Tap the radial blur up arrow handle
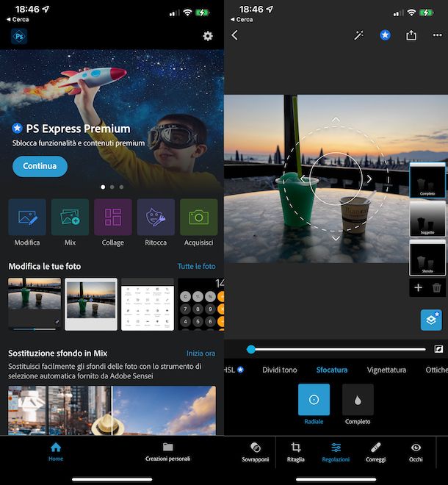The height and width of the screenshot is (485, 448). (x=336, y=119)
